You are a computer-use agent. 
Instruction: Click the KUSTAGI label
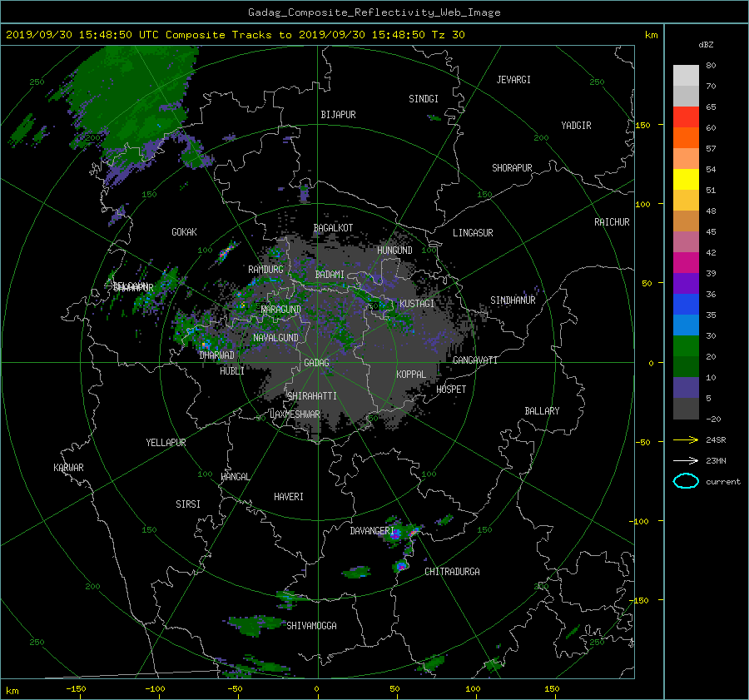point(417,304)
